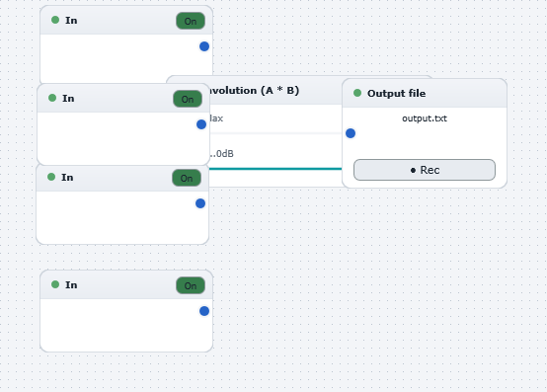Select the Output file node title

(396, 94)
